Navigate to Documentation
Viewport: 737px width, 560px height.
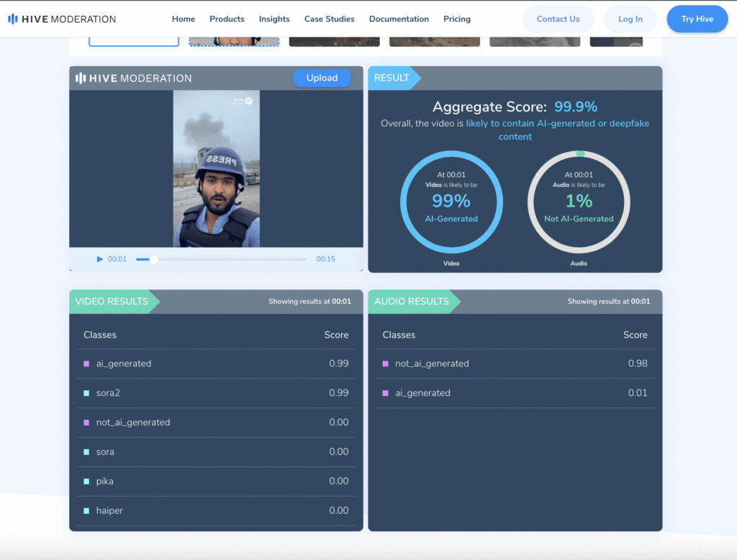click(x=399, y=19)
